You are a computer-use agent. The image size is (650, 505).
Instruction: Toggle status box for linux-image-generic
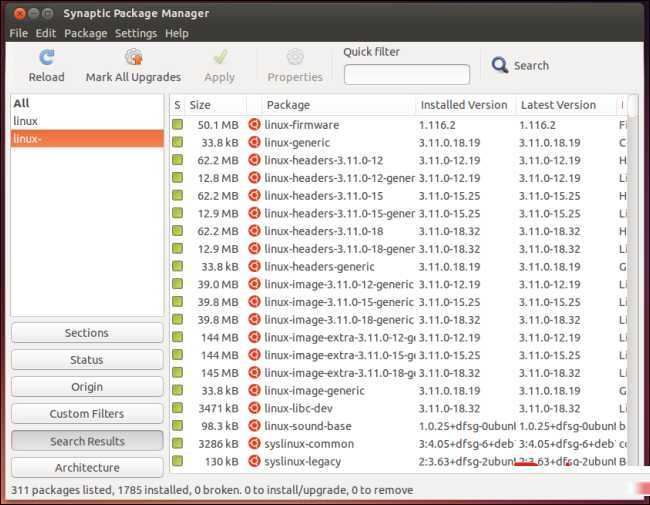point(177,390)
